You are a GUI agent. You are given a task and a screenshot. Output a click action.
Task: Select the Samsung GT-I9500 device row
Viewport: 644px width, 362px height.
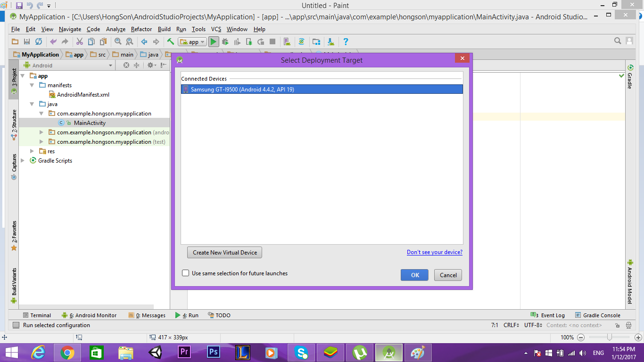pos(322,89)
